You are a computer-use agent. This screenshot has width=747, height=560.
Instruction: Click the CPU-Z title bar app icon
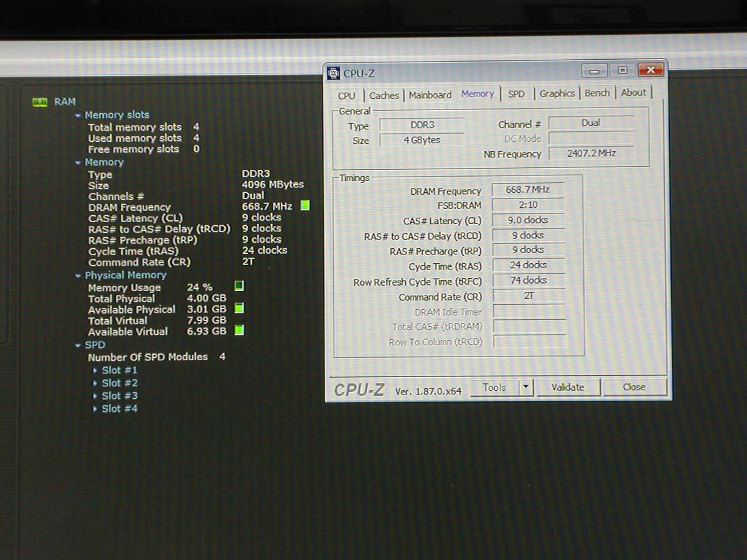point(333,73)
